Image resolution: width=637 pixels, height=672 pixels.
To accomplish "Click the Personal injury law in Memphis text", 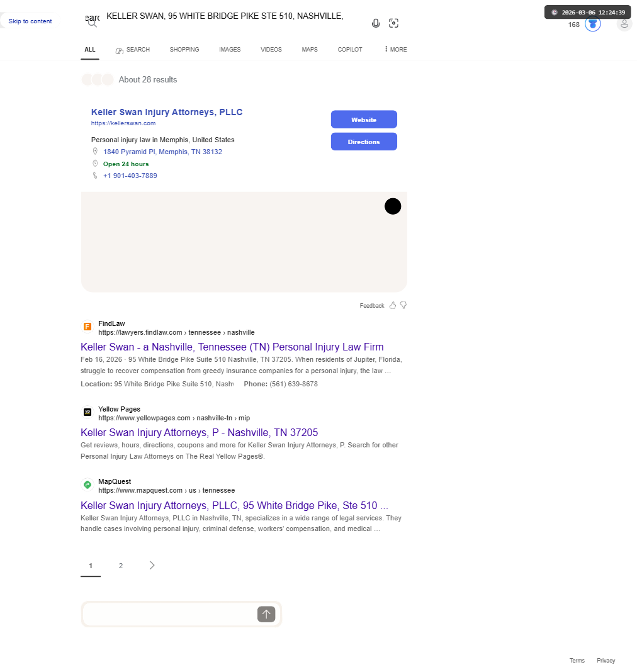I will (163, 140).
